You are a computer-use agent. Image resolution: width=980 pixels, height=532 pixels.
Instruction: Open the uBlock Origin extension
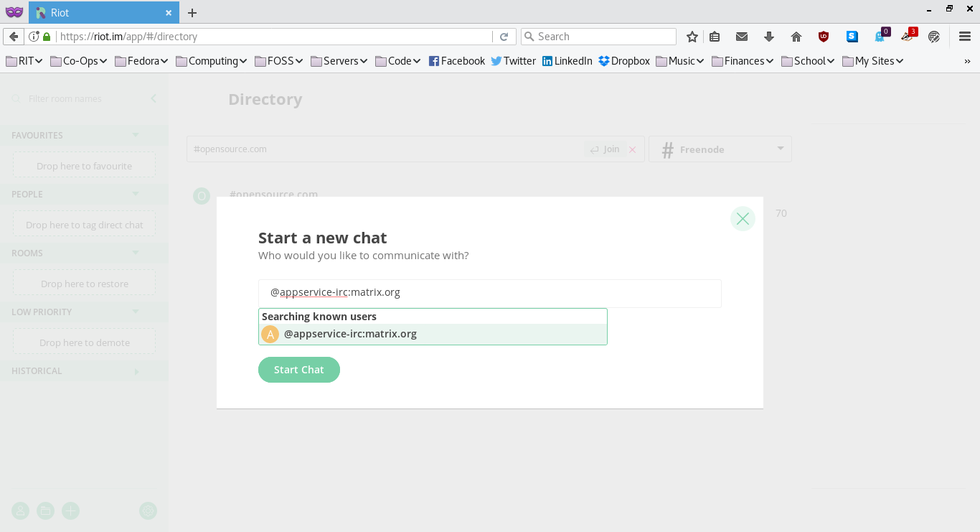pyautogui.click(x=824, y=36)
